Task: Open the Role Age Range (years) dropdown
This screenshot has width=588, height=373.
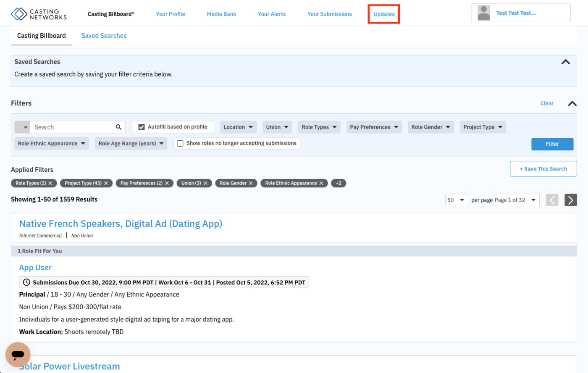Action: (x=131, y=143)
